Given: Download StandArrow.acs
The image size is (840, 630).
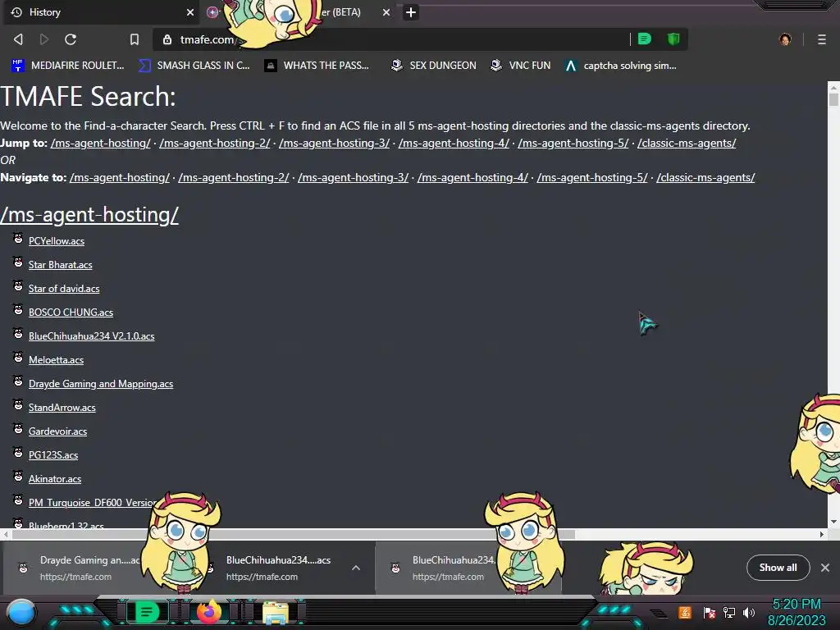Looking at the screenshot, I should 62,408.
